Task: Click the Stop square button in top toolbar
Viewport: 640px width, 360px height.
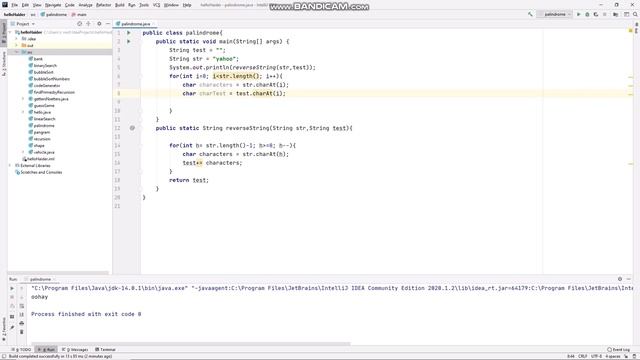Action: tap(604, 14)
